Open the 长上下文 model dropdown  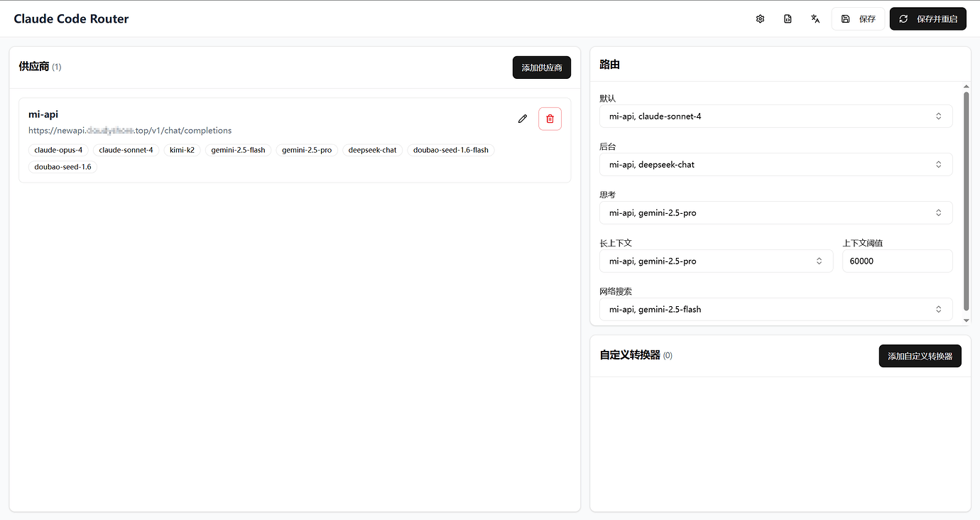[x=716, y=261]
